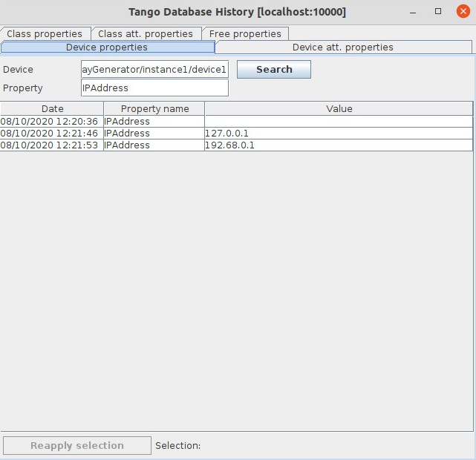Focus the Property input field
This screenshot has width=476, height=460.
(x=154, y=88)
